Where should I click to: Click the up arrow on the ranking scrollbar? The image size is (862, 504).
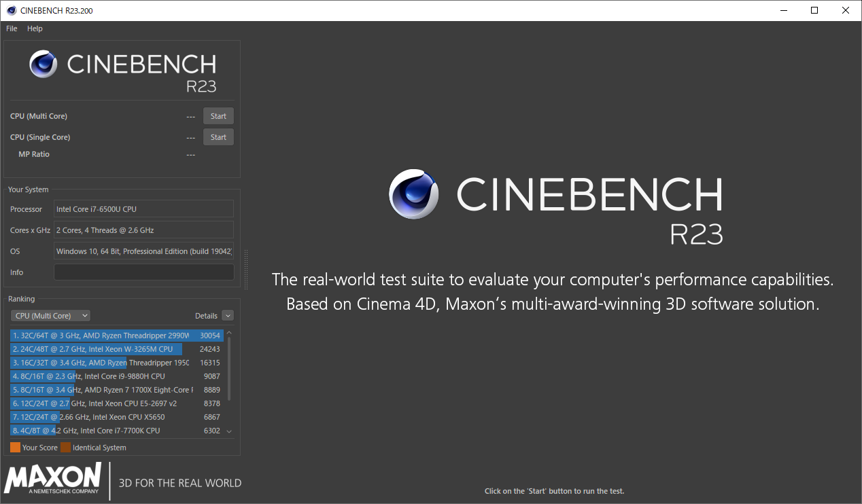[229, 332]
